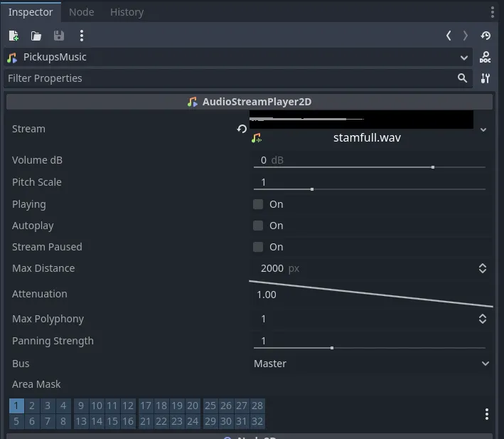The height and width of the screenshot is (439, 504).
Task: Enable Area Mask layer 8
Action: 63,421
